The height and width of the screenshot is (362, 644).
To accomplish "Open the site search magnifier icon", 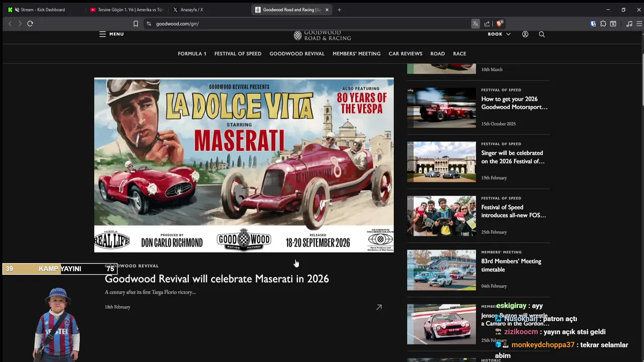I will [x=542, y=34].
